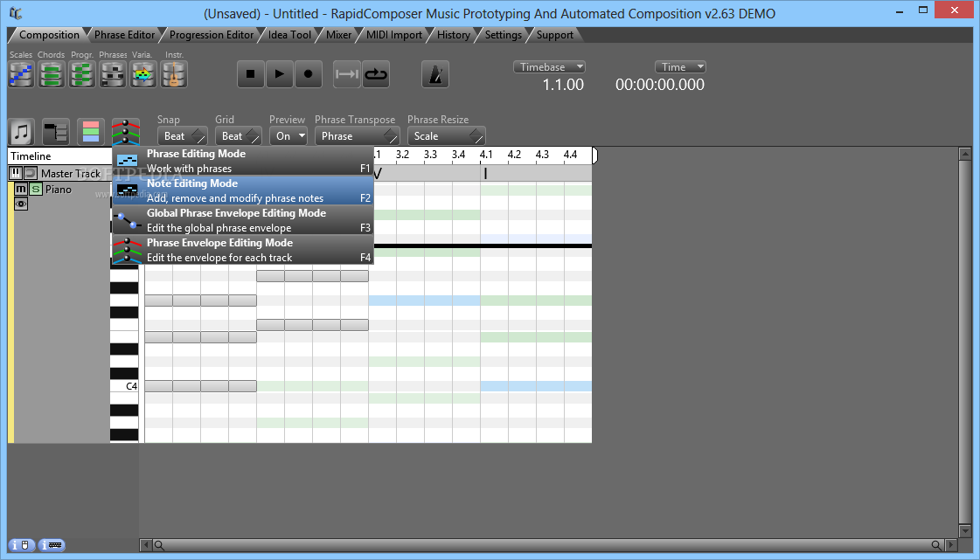Mute the Piano track
The width and height of the screenshot is (980, 560).
[21, 190]
